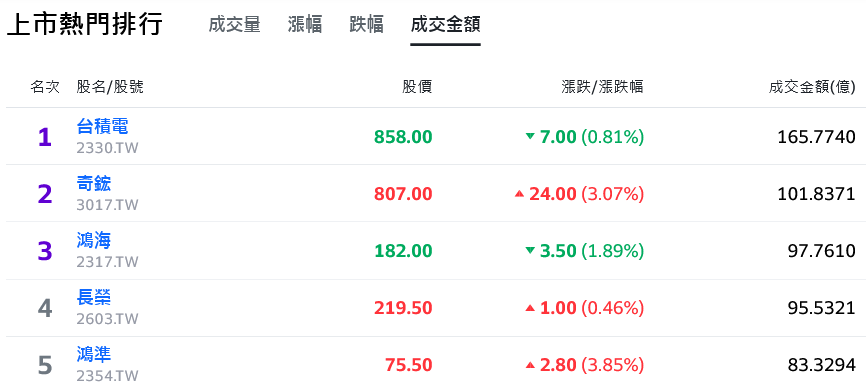Select the 成交金額 tab

click(445, 25)
